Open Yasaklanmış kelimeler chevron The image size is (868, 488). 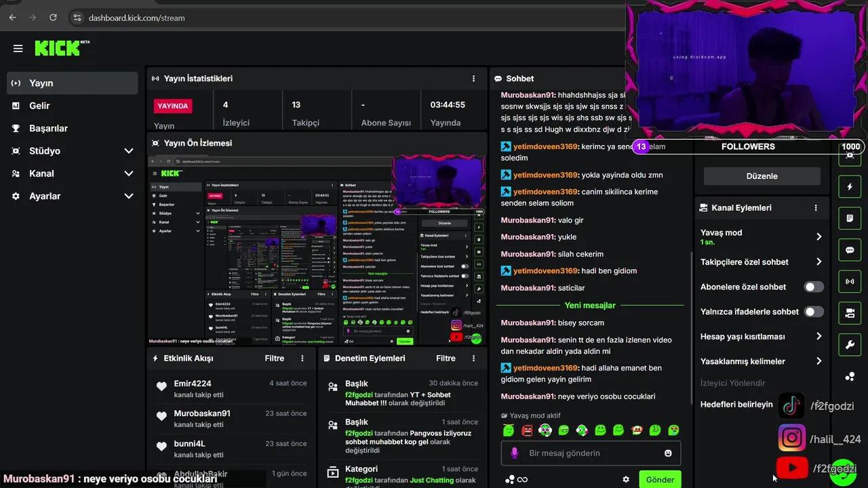[x=818, y=361]
